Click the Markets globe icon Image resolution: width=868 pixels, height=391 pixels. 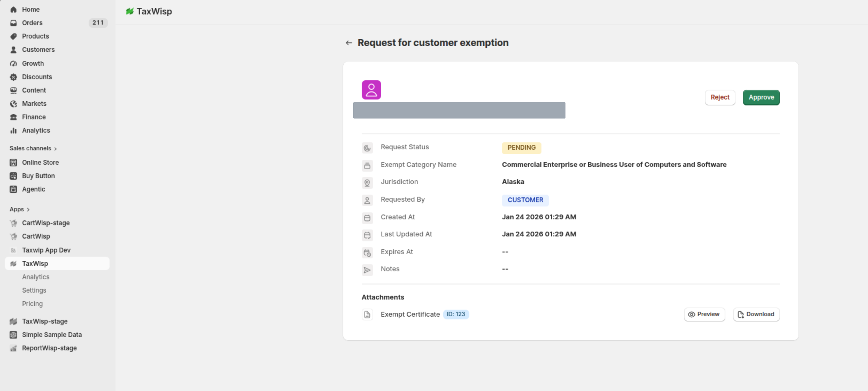click(x=13, y=103)
